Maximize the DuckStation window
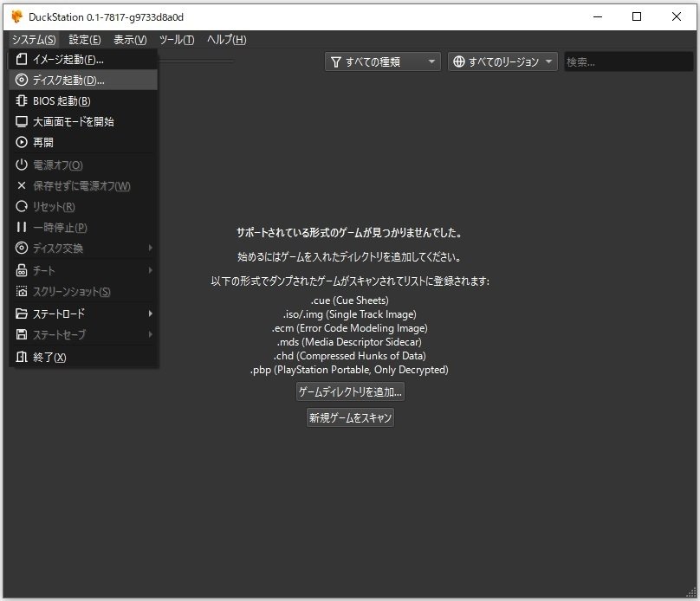The width and height of the screenshot is (700, 601). point(637,17)
